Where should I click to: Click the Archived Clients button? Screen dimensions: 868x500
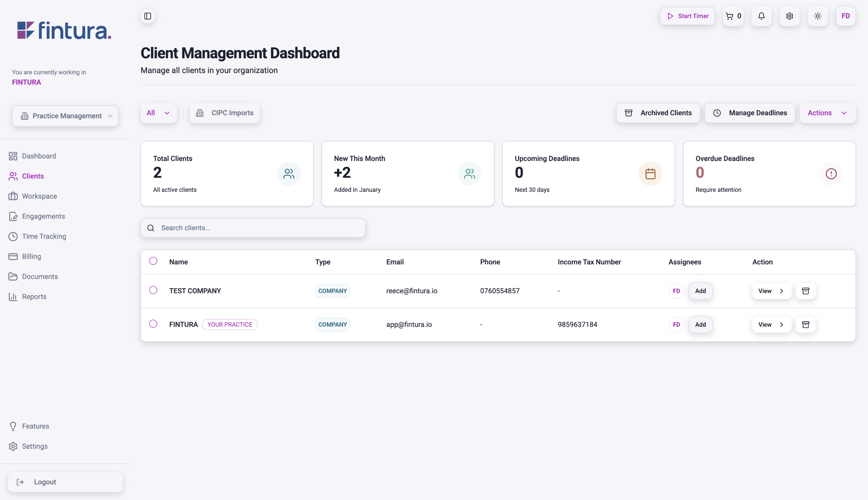tap(658, 113)
